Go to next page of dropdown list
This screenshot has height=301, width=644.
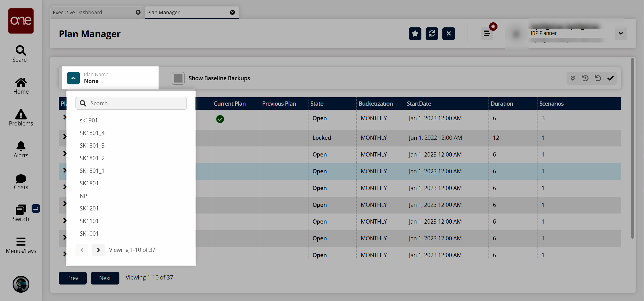pyautogui.click(x=98, y=250)
